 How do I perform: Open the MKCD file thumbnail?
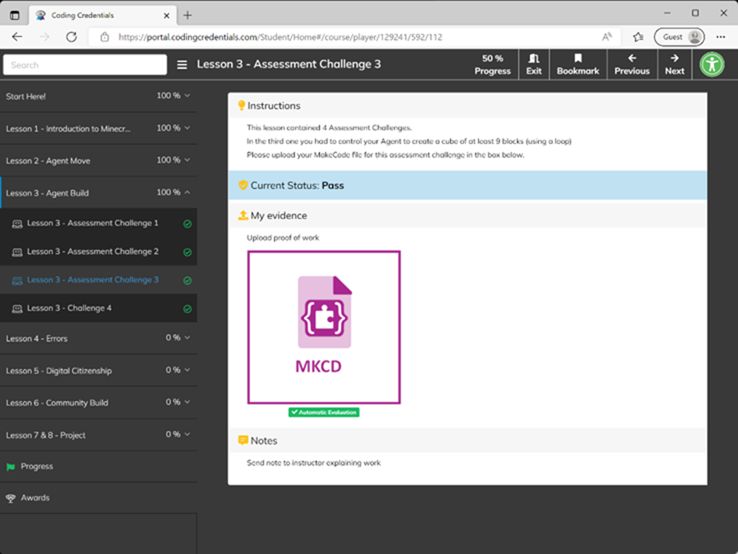[x=324, y=327]
